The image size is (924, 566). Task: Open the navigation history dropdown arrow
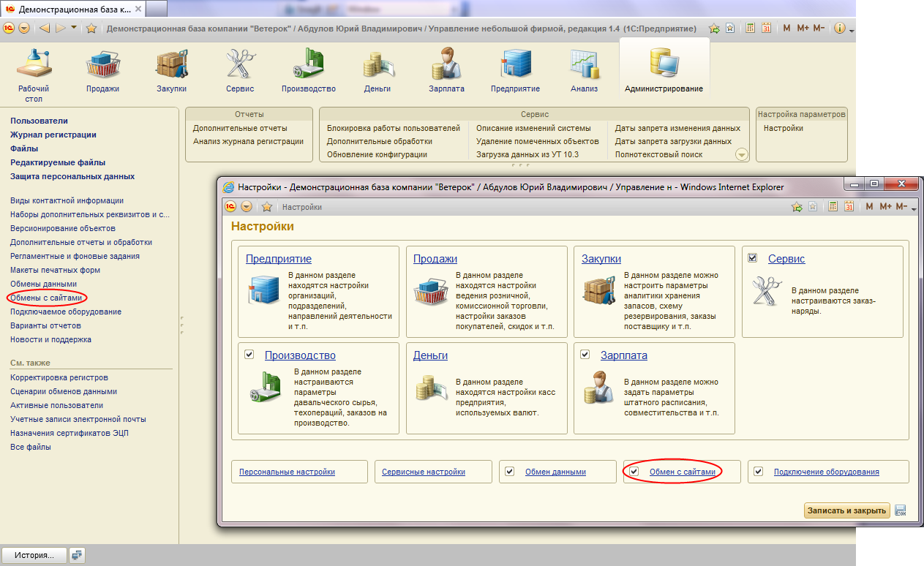pos(74,28)
